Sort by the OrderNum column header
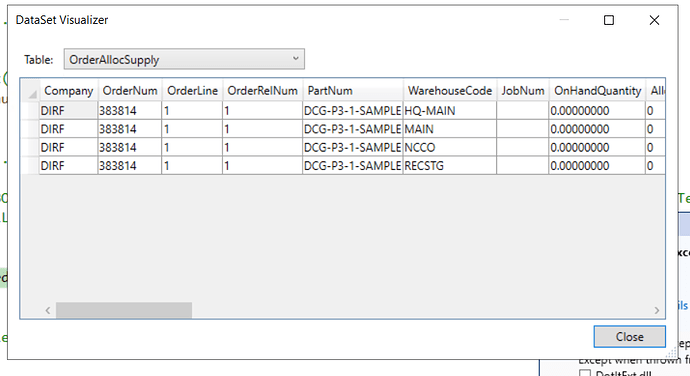The height and width of the screenshot is (376, 690). pos(130,91)
